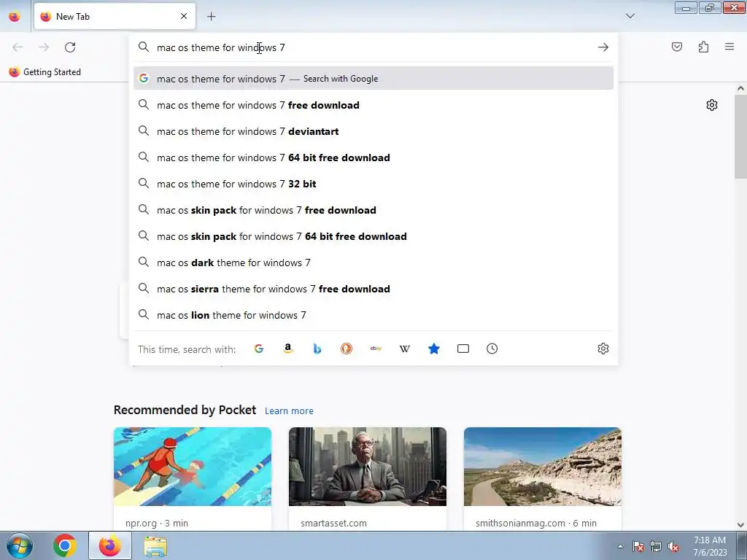Image resolution: width=747 pixels, height=560 pixels.
Task: Open the Firefox View icon beside the tab
Action: [15, 16]
